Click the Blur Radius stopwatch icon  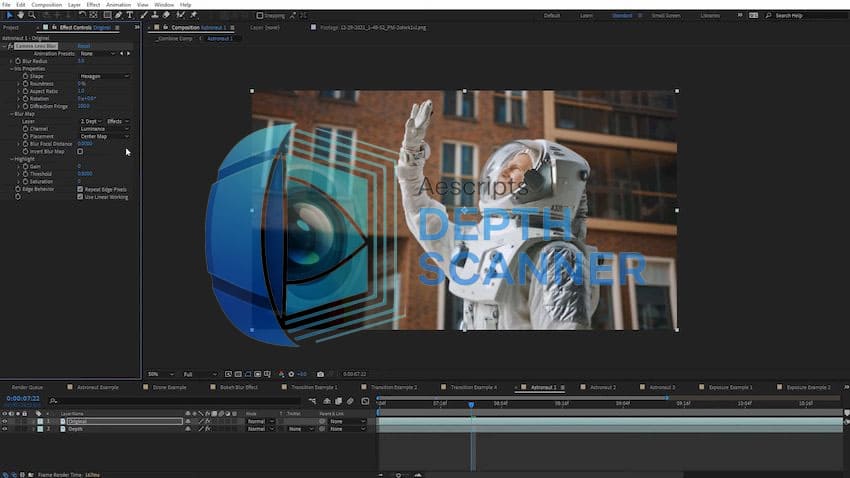point(18,61)
